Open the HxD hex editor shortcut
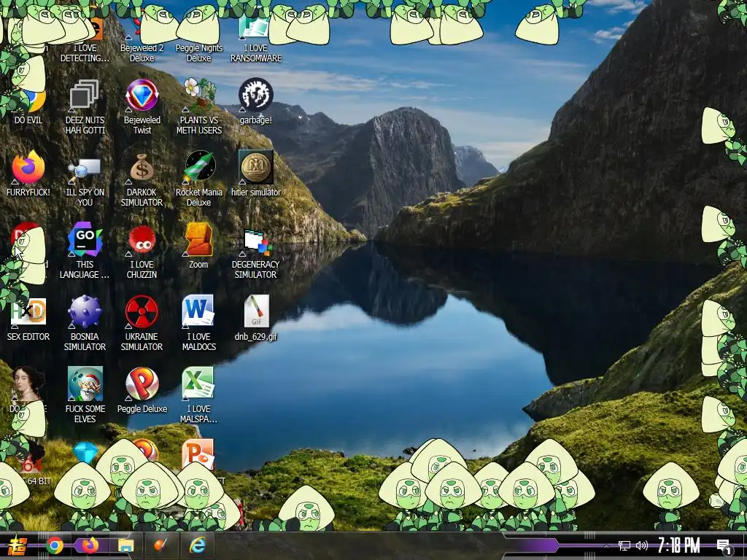 (x=28, y=312)
